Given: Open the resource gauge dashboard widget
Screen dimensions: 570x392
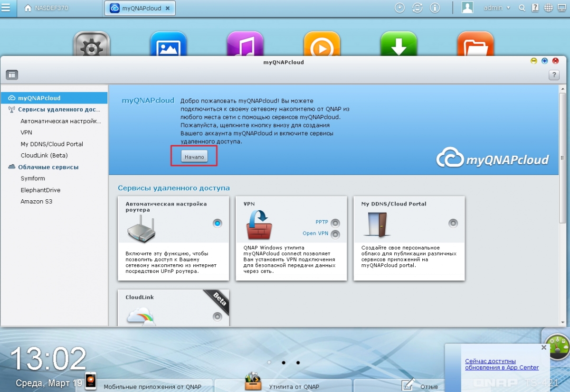Looking at the screenshot, I should [558, 346].
